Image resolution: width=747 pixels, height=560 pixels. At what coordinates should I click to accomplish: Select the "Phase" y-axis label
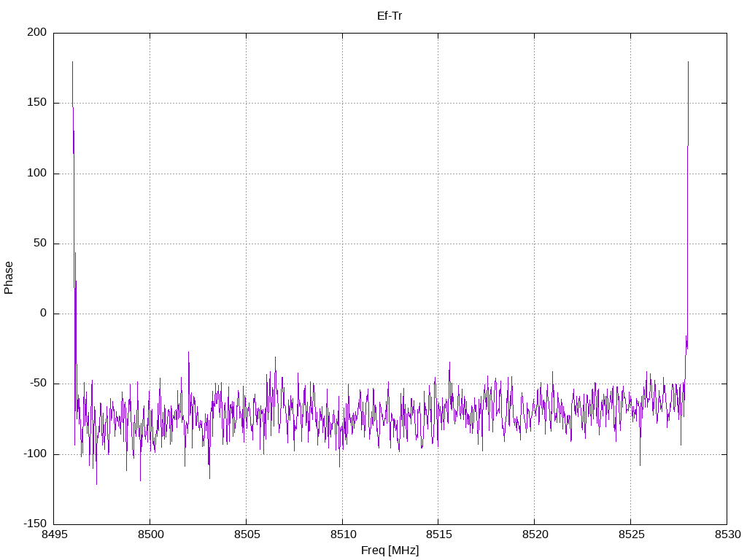(x=9, y=278)
